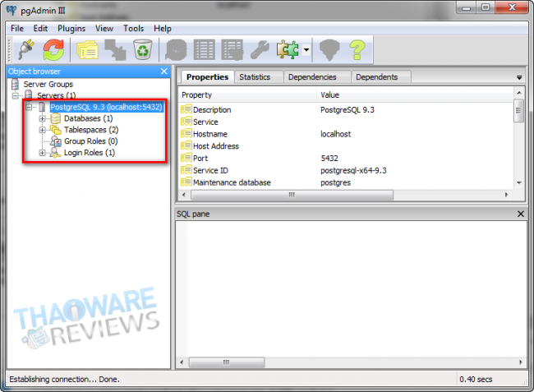This screenshot has width=534, height=392.
Task: Select the Tablespaces (2) tree item
Action: 91,130
